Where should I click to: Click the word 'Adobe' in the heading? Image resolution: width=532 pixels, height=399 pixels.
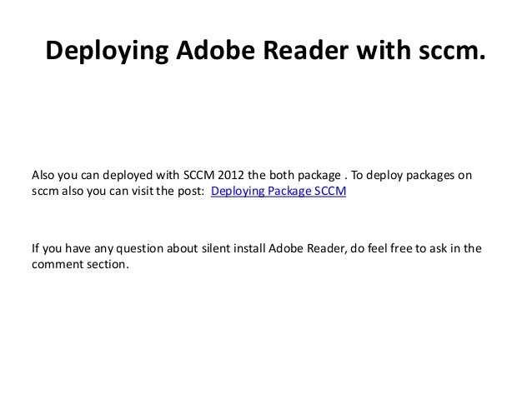click(x=215, y=49)
